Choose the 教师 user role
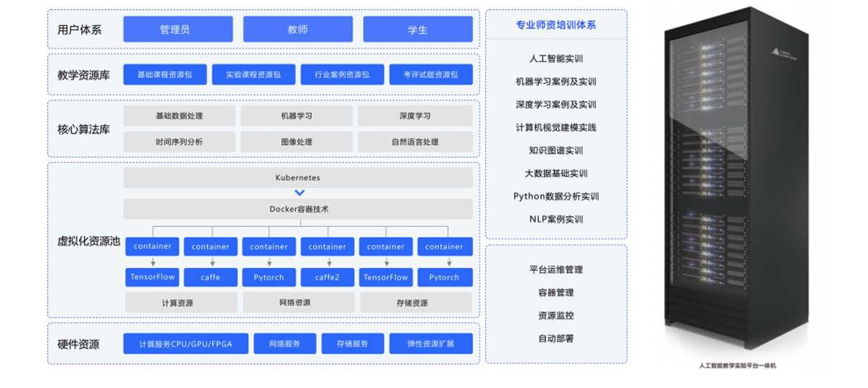 pyautogui.click(x=297, y=30)
